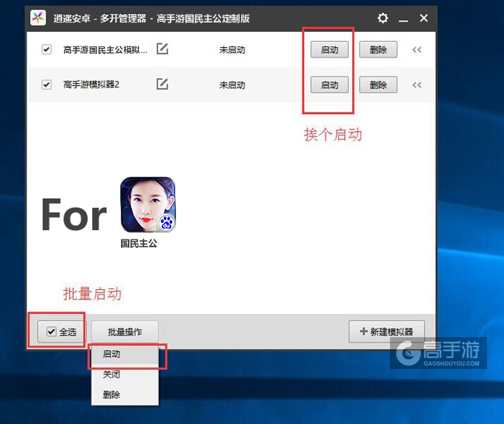This screenshot has height=424, width=504.
Task: Open the 批量操作 batch operations dropdown
Action: 125,332
